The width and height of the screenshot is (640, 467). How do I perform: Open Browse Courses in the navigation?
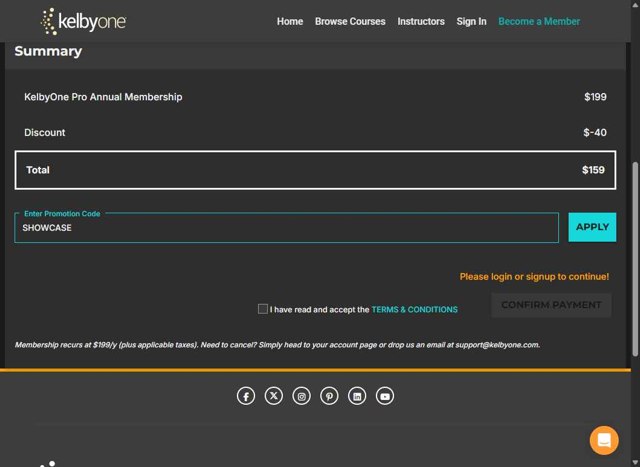point(350,21)
